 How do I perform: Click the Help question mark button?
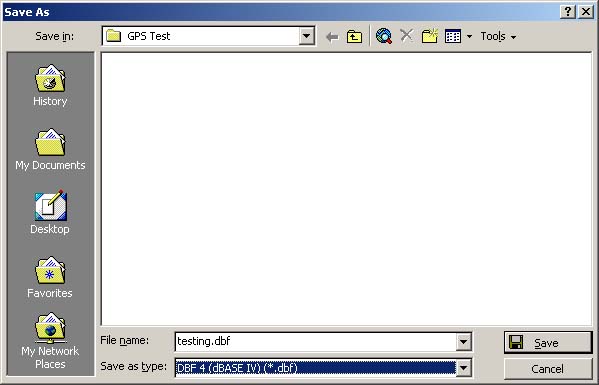coord(568,12)
